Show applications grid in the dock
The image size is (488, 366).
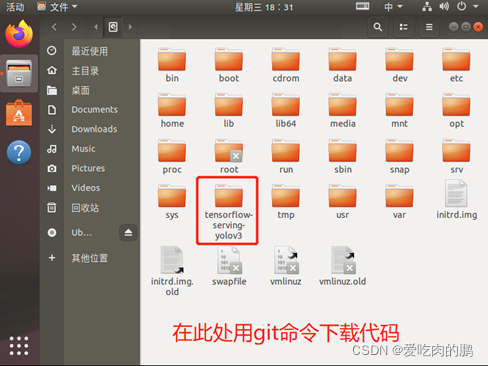[x=19, y=346]
